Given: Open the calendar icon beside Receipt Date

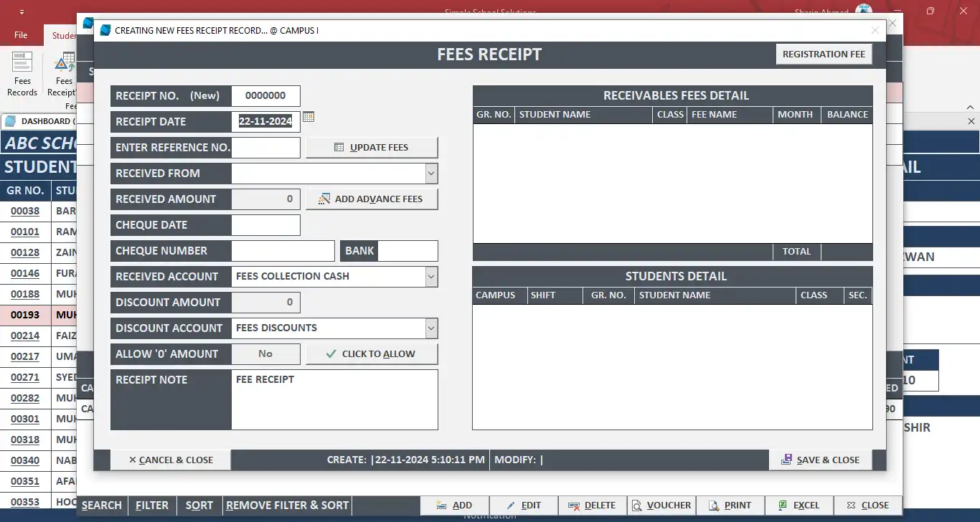Looking at the screenshot, I should coord(308,116).
